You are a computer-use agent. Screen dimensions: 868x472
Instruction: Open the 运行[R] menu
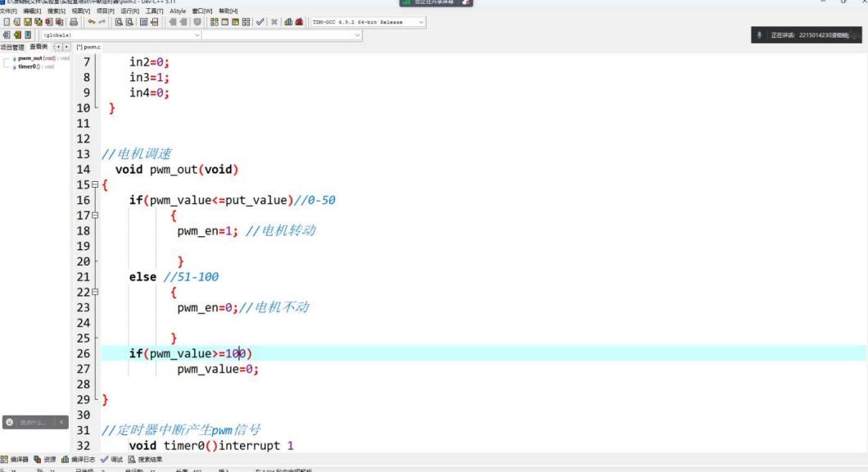point(129,11)
